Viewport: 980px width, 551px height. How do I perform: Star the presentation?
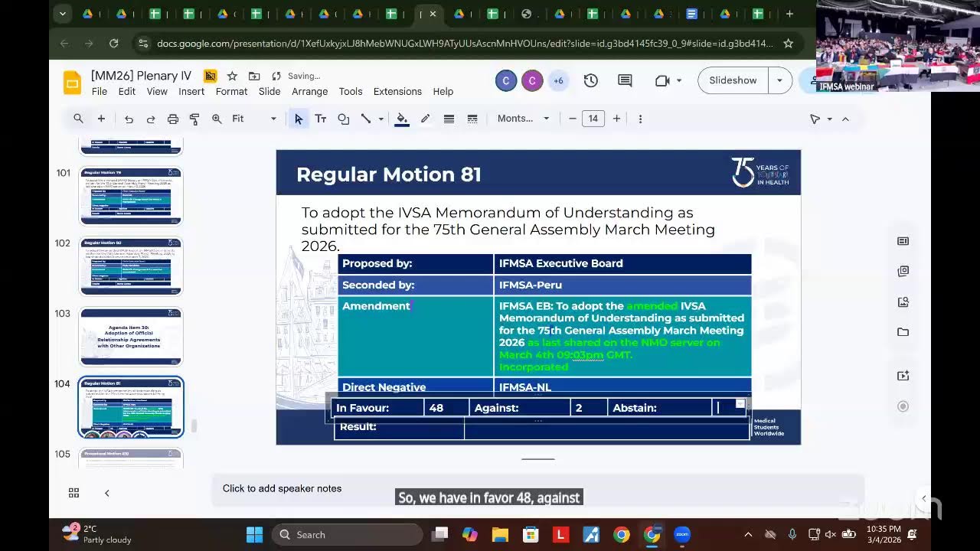[232, 76]
